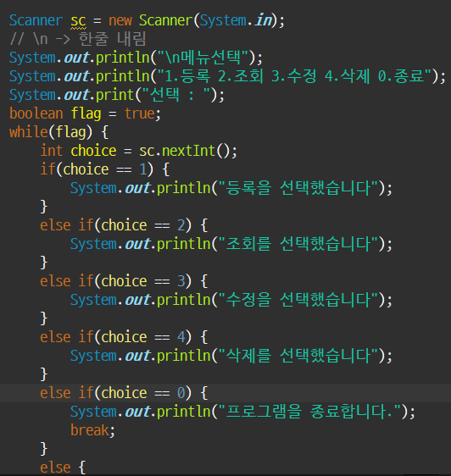Click the number 0 in 'choice == 0'

pyautogui.click(x=181, y=393)
